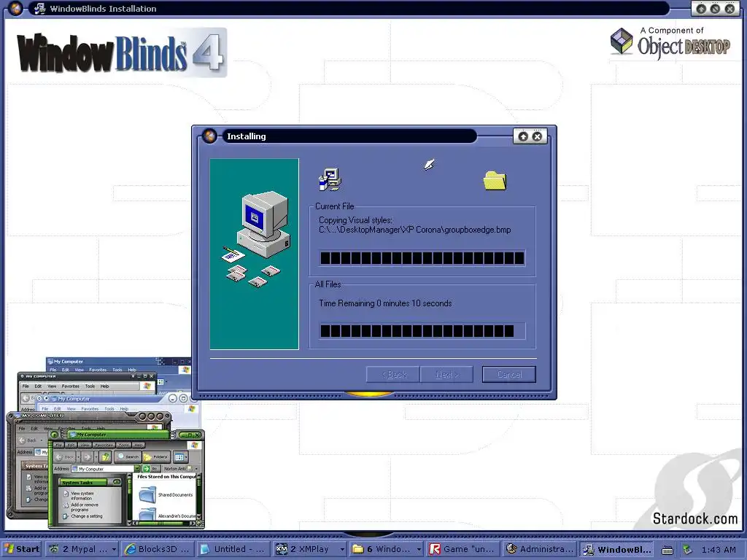Click the 'WindowBlinds Installation' title text

pos(103,9)
